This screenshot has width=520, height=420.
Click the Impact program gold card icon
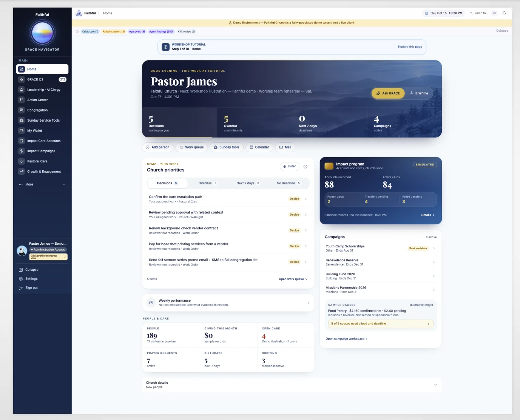[x=329, y=166]
